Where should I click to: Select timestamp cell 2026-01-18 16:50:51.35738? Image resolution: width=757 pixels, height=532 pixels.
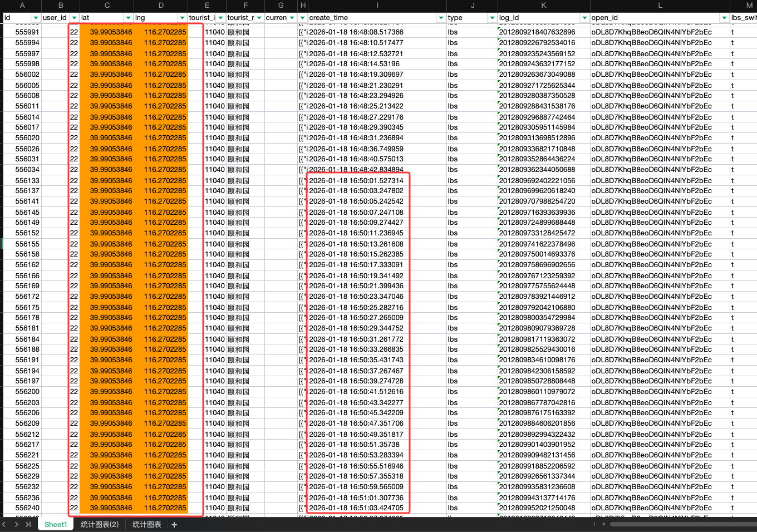pos(377,445)
